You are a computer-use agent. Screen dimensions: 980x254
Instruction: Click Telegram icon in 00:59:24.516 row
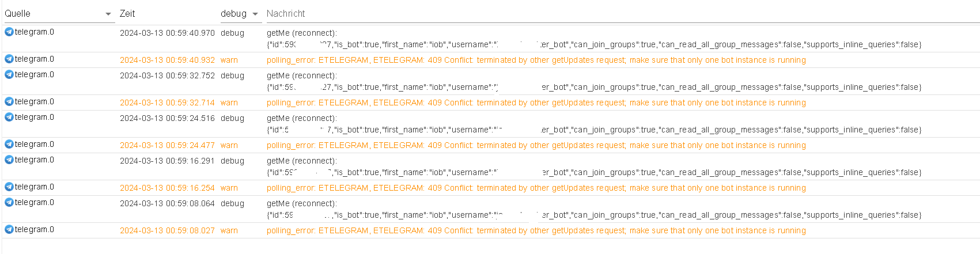click(x=9, y=117)
